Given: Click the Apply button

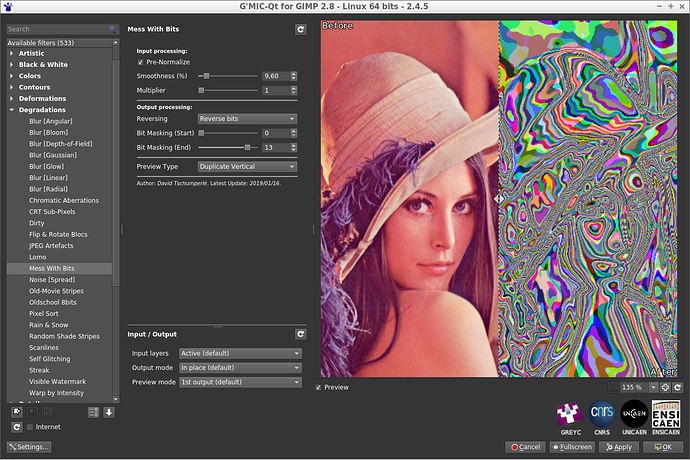Looking at the screenshot, I should (x=619, y=447).
